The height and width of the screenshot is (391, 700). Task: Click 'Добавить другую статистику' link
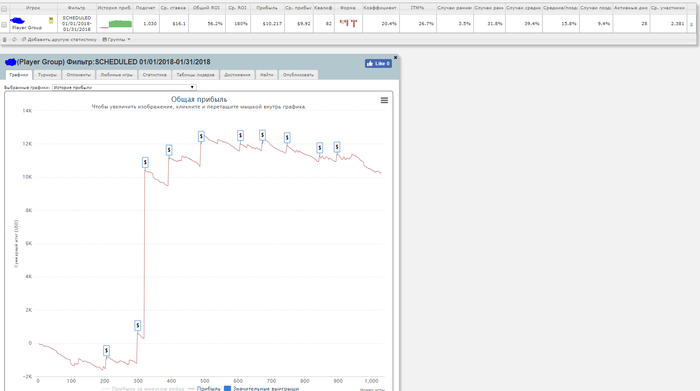59,40
